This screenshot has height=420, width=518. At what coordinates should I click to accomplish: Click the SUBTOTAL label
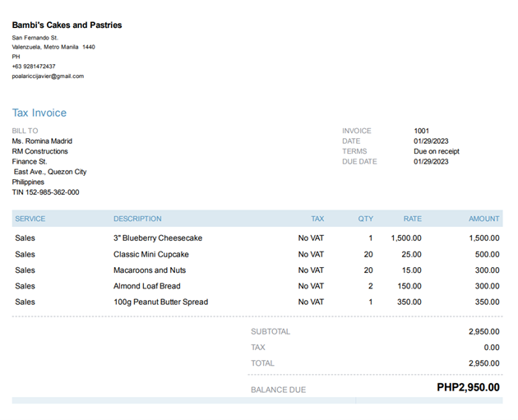point(271,331)
